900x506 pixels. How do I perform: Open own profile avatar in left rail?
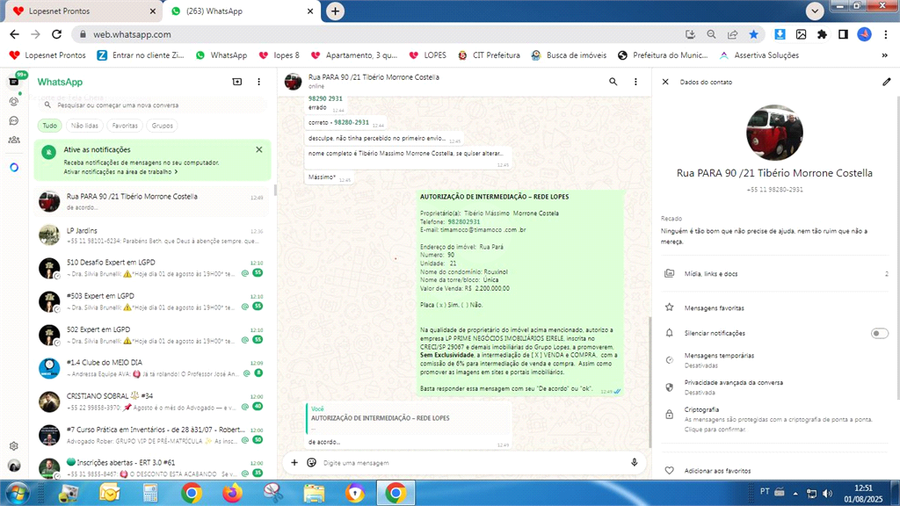coord(14,466)
